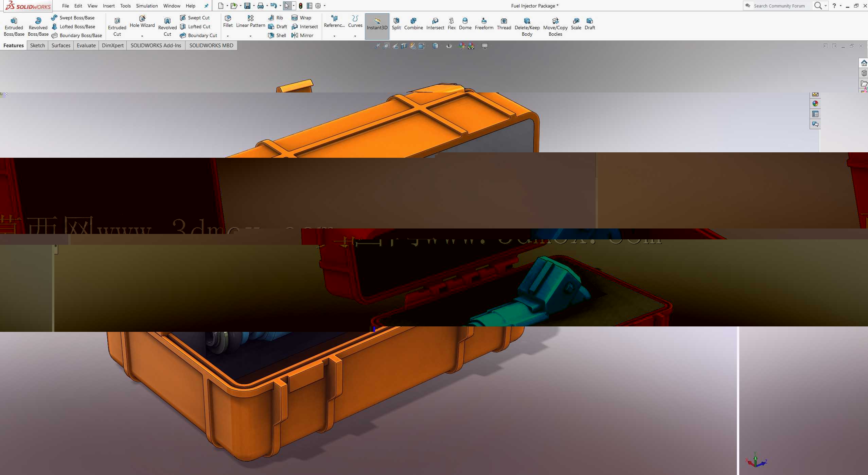Click the Rebuild traffic light icon

click(x=301, y=6)
